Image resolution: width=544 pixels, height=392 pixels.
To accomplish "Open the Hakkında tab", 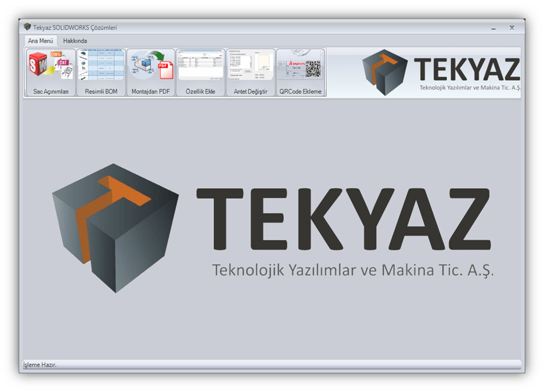I will pos(75,41).
